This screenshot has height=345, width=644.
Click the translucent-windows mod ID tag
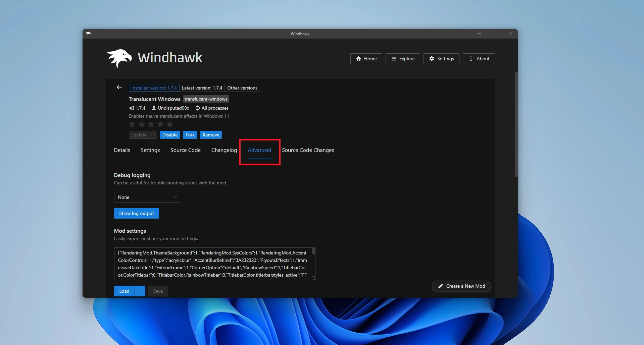[206, 99]
